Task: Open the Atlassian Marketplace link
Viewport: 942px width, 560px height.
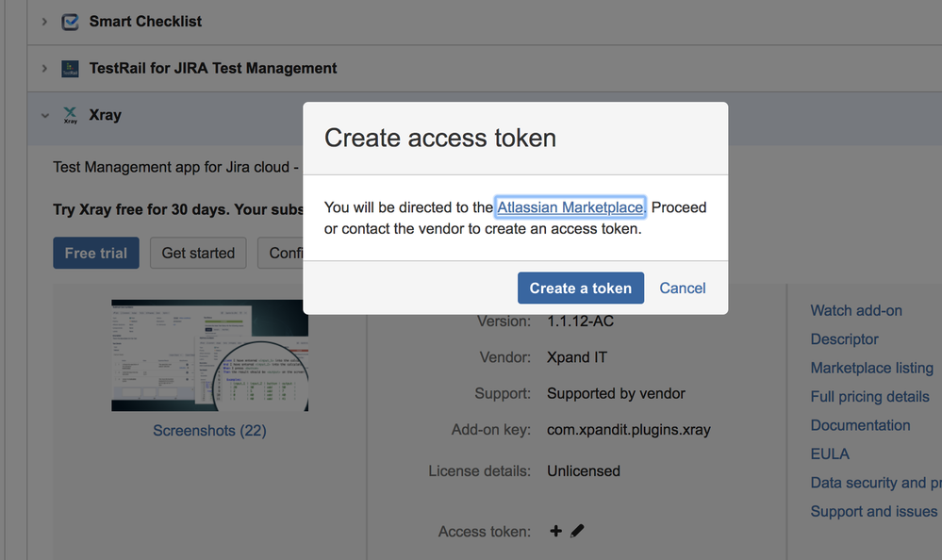Action: [570, 207]
